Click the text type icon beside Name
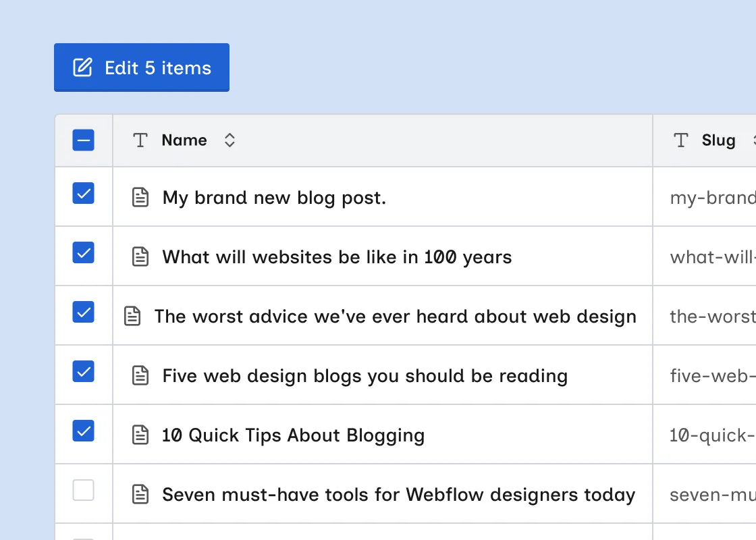 [140, 140]
